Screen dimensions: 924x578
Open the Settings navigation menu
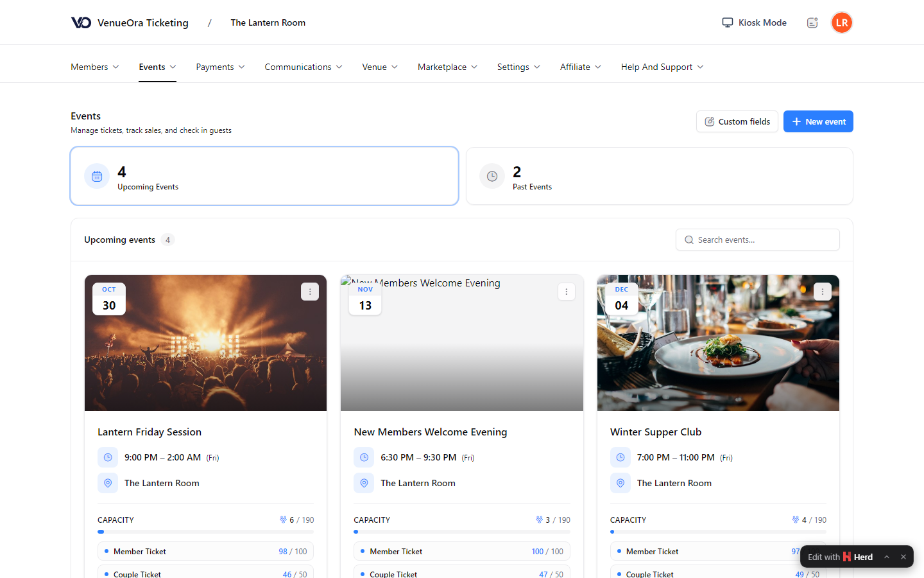[x=518, y=67]
